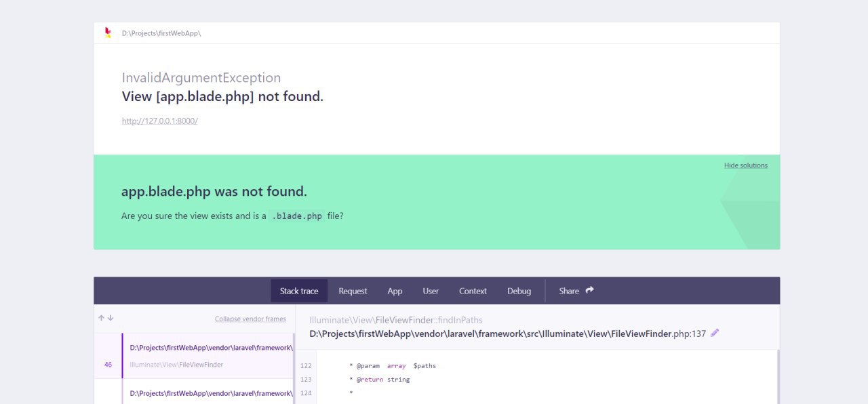Open the User tab

(x=431, y=291)
